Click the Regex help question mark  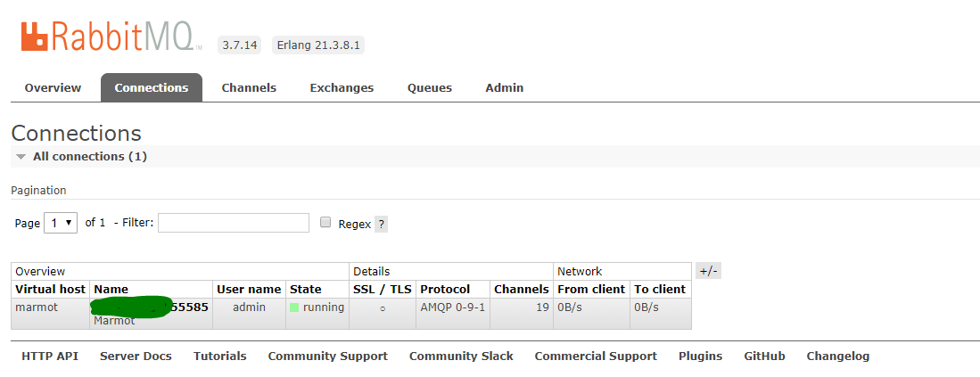coord(381,224)
